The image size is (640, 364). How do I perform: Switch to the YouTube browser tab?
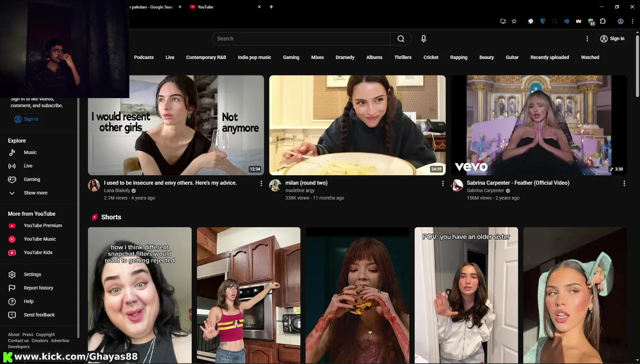tap(225, 7)
